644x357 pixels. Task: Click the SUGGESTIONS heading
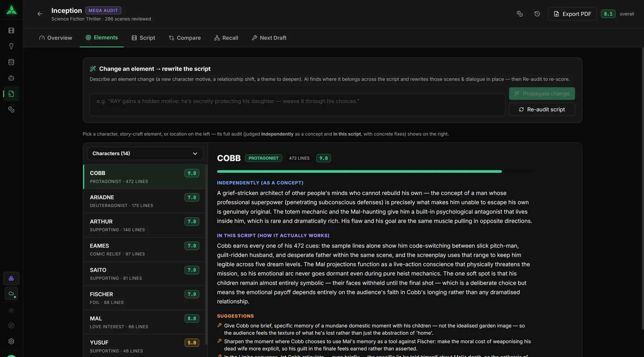tap(235, 316)
